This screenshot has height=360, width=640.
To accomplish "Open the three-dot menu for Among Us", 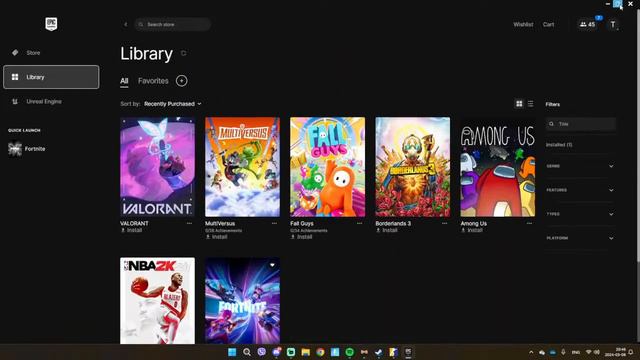I will point(529,224).
